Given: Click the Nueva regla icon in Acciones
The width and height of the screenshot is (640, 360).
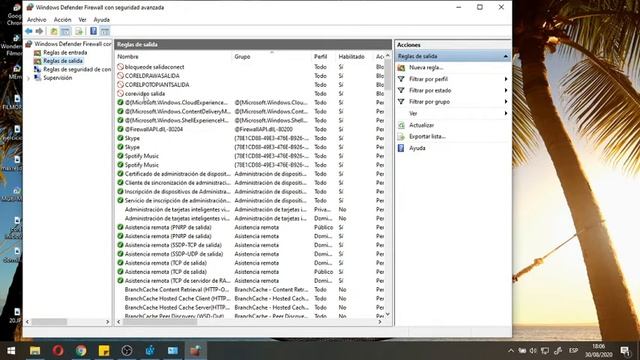Looking at the screenshot, I should pos(401,68).
